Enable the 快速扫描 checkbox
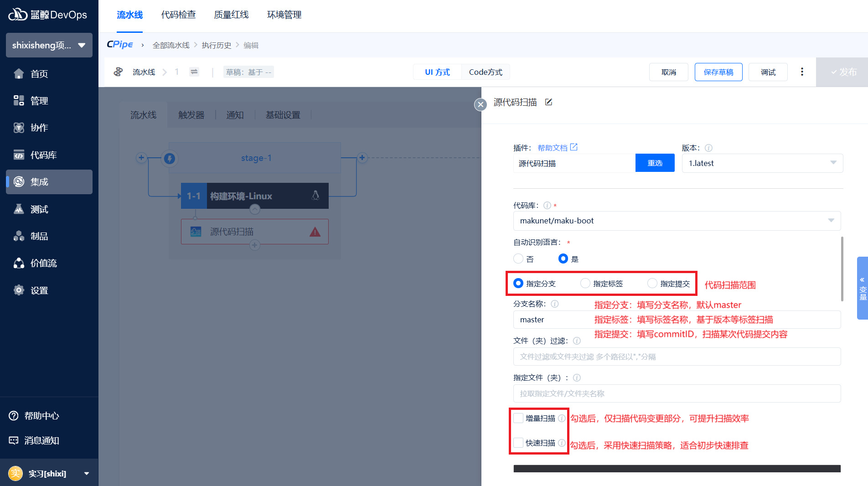Screen dimensions: 868x486 (518, 443)
